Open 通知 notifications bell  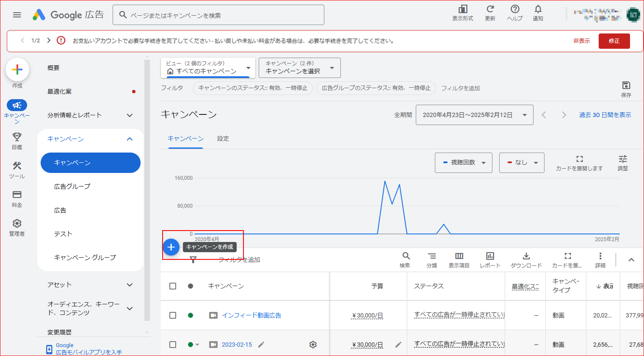(538, 9)
